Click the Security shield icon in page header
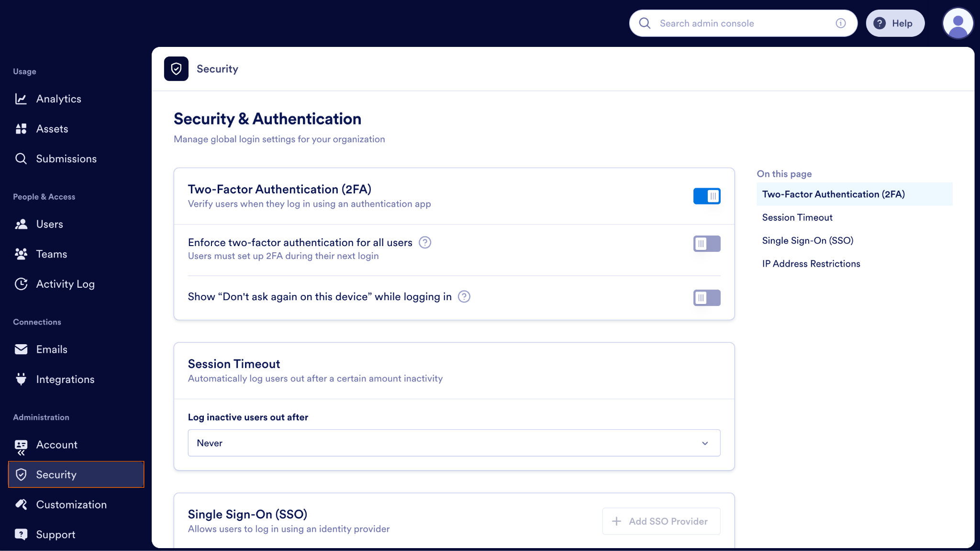This screenshot has width=980, height=551. click(x=176, y=68)
